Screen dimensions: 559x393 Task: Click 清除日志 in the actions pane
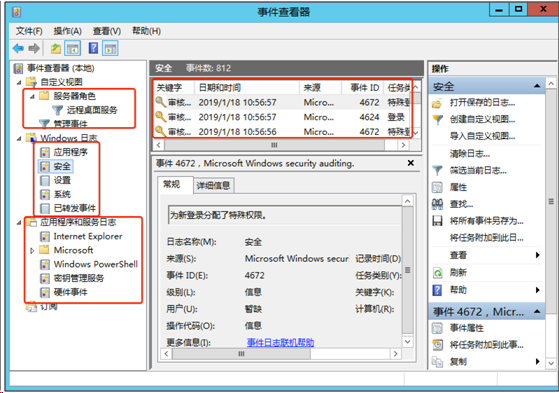point(470,154)
